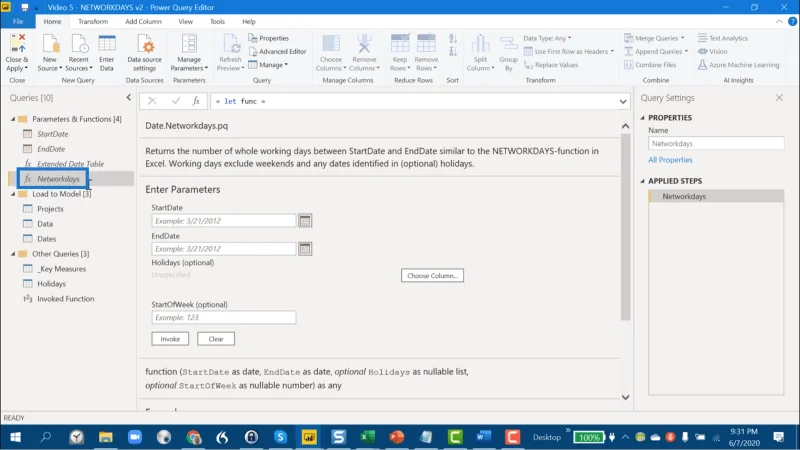Click Keep Rows icon
Image resolution: width=800 pixels, height=450 pixels.
point(400,43)
